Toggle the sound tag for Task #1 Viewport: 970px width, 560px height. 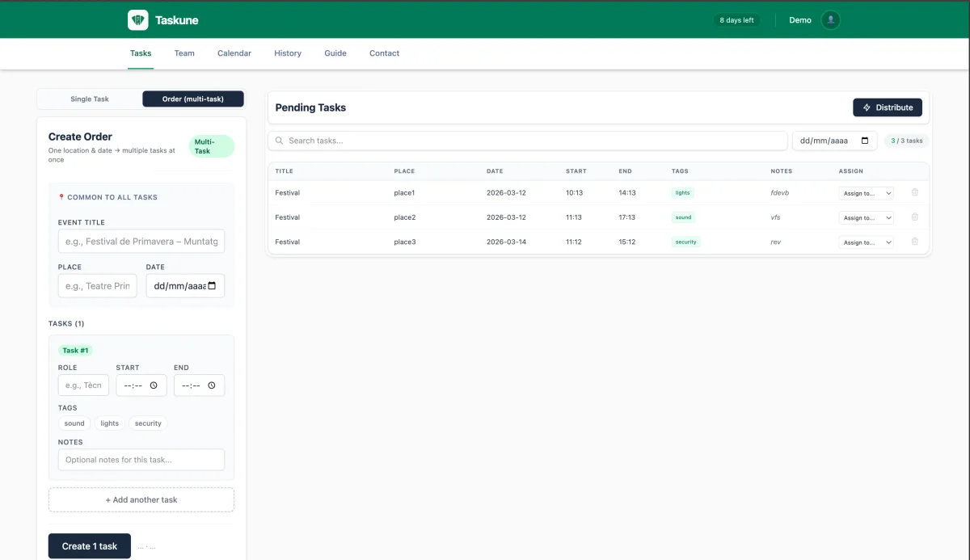pos(74,423)
